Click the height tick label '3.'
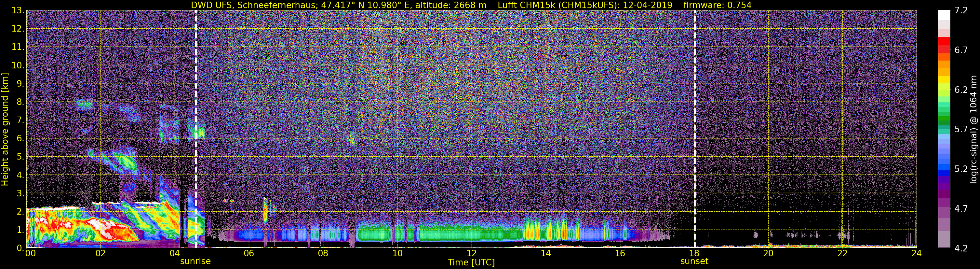Screen dimensions: 980x269 pyautogui.click(x=20, y=193)
